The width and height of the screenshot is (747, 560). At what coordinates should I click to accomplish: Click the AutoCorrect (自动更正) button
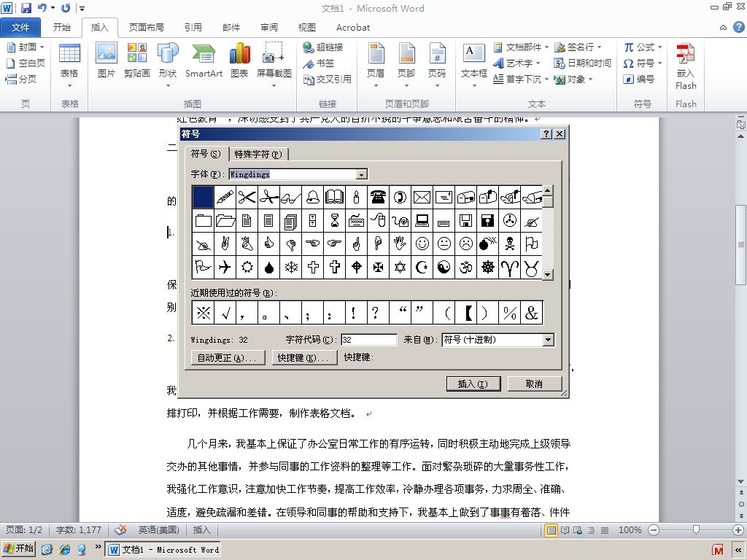pos(228,357)
